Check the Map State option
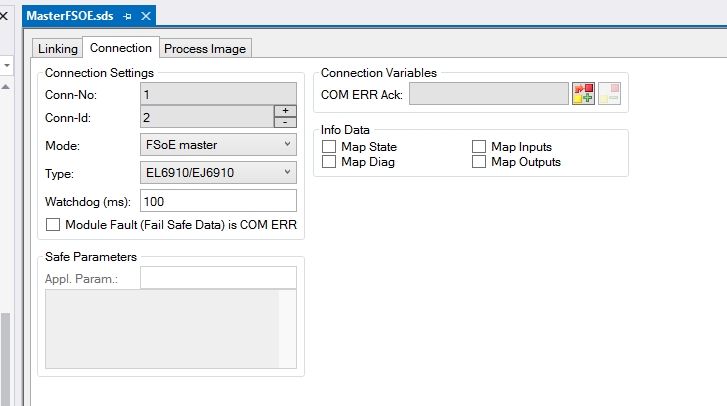Image resolution: width=727 pixels, height=406 pixels. point(328,147)
